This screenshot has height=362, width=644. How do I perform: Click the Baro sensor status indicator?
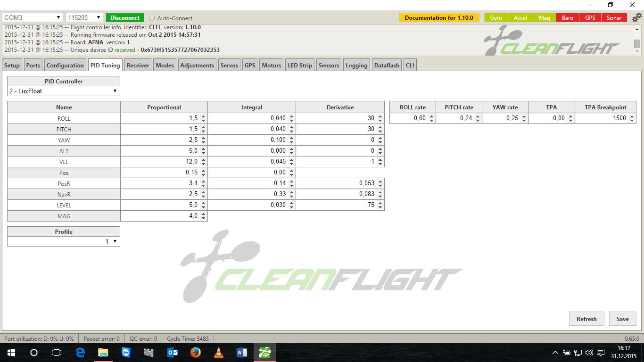(568, 18)
